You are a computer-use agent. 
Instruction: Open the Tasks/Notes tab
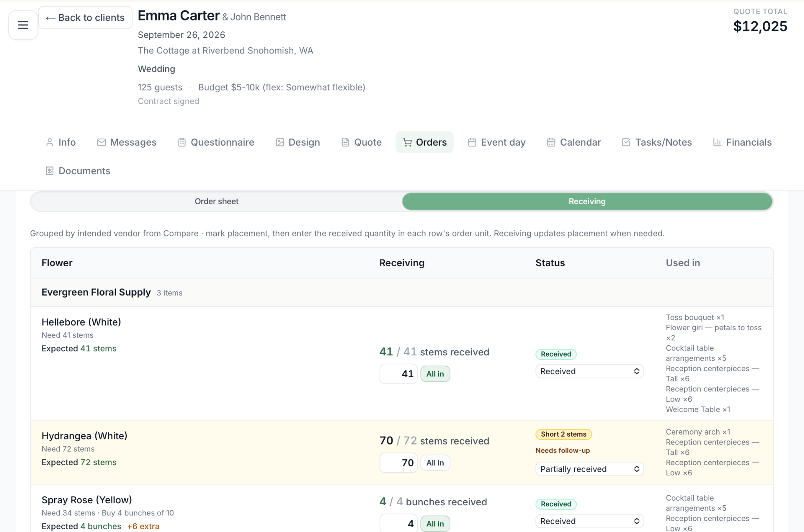[x=657, y=142]
